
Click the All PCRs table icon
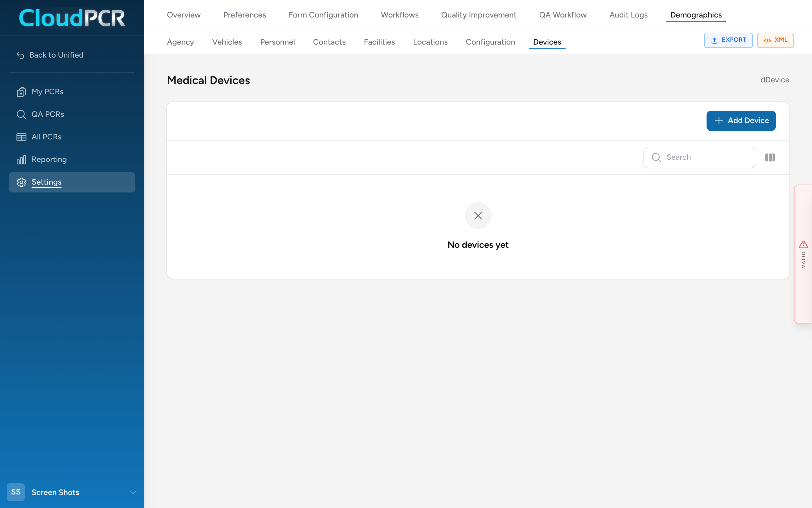[x=21, y=137]
